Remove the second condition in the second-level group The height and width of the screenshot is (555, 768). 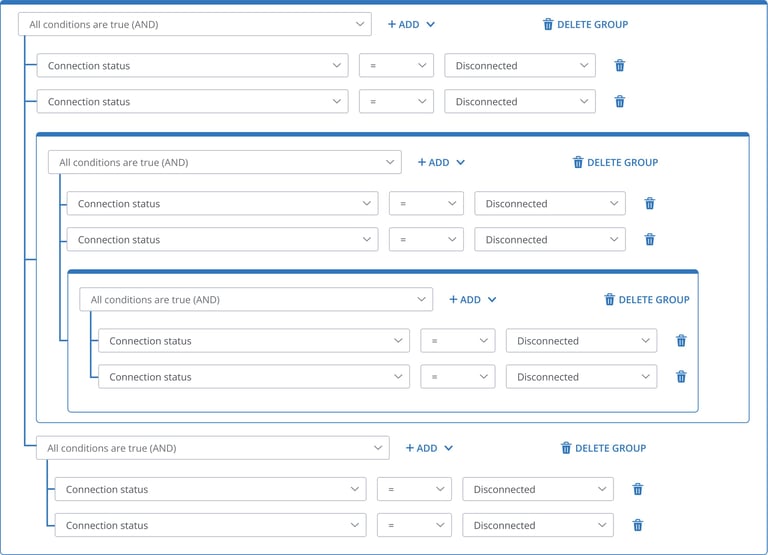tap(649, 240)
